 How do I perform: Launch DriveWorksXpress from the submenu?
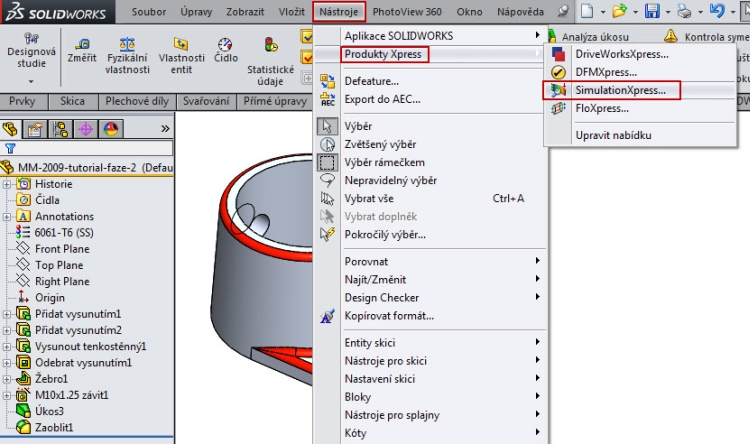(x=622, y=54)
